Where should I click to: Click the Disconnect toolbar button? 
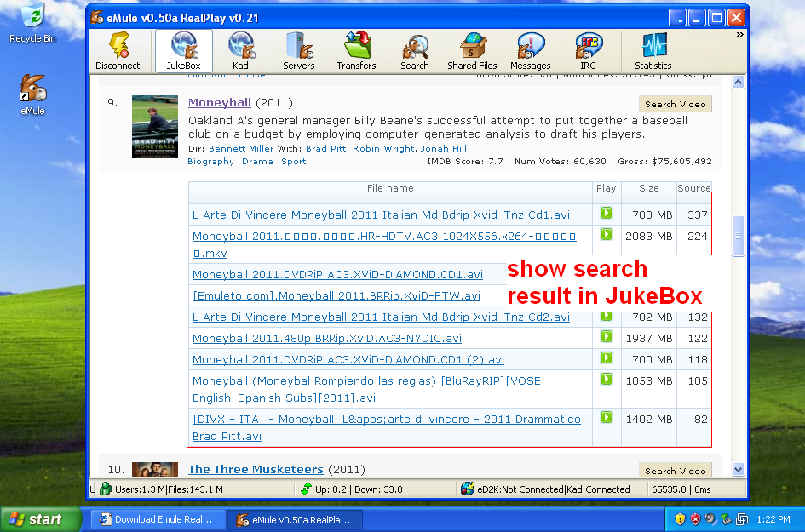118,51
